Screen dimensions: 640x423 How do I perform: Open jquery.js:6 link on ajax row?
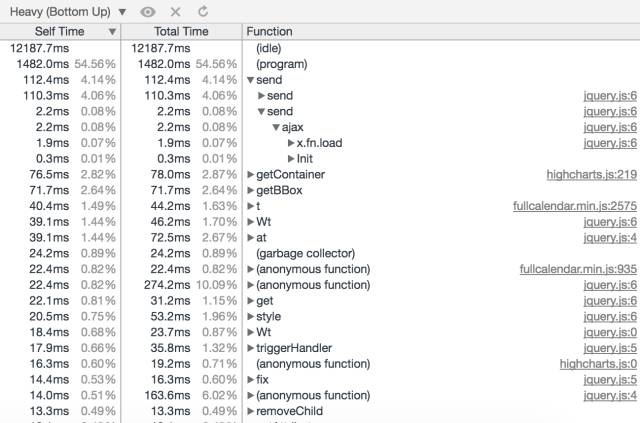tap(610, 127)
